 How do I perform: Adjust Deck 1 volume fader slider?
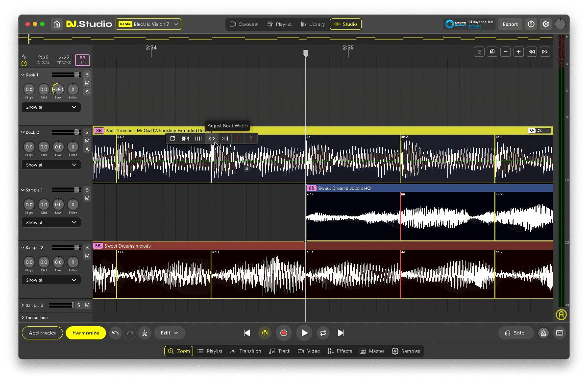coord(76,75)
